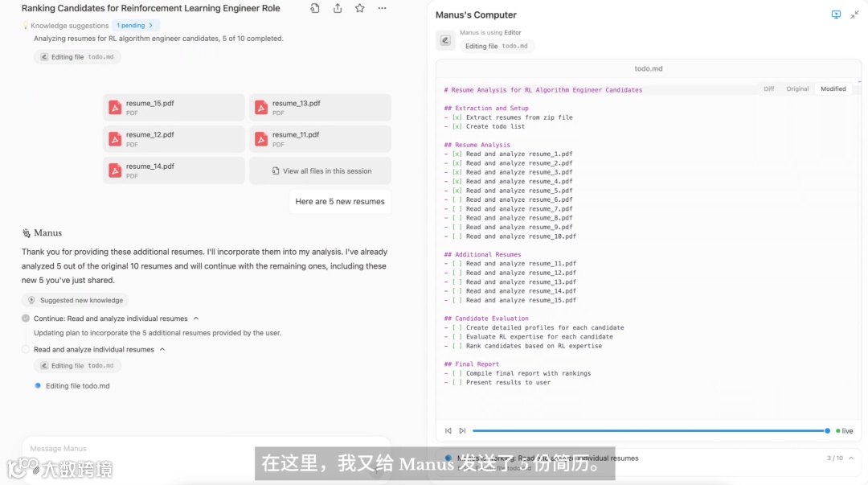Open resume_15.pdf attachment

click(174, 108)
